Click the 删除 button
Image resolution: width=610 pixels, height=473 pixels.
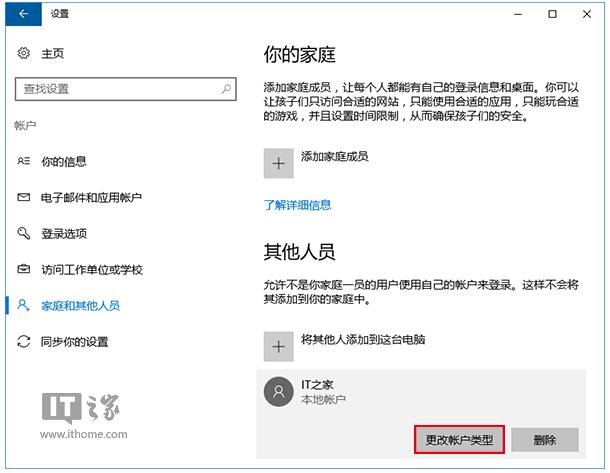pyautogui.click(x=544, y=439)
